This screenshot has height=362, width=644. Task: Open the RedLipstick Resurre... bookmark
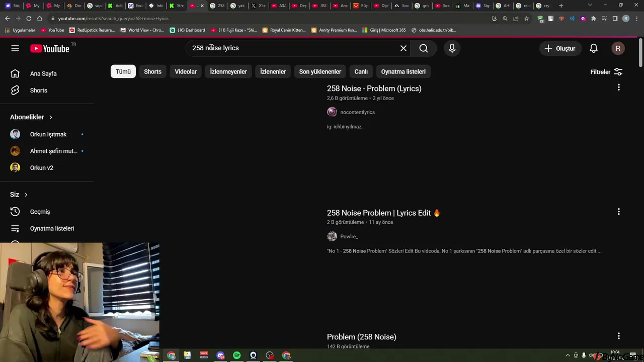tap(92, 30)
